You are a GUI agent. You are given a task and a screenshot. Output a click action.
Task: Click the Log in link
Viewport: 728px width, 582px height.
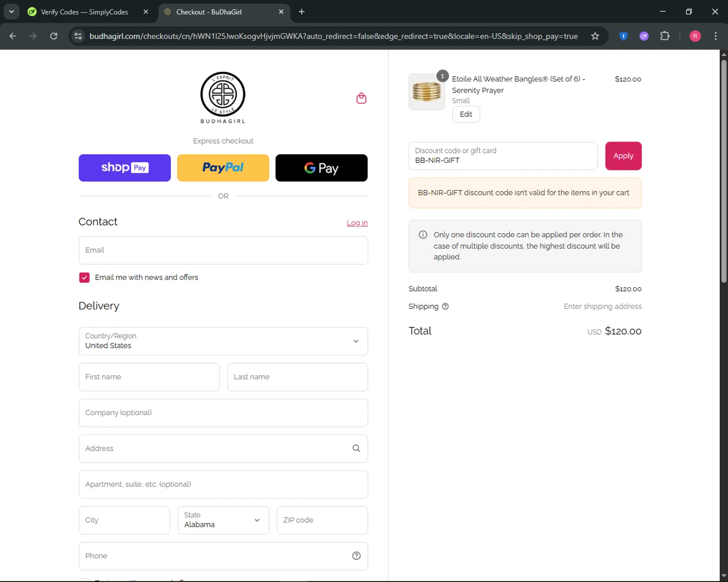point(357,223)
